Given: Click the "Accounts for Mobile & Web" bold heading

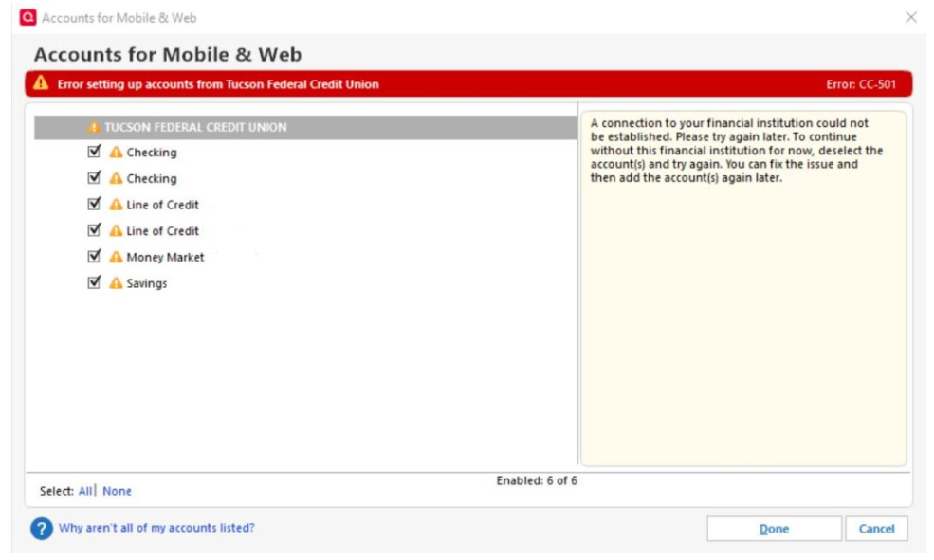Looking at the screenshot, I should [x=168, y=54].
